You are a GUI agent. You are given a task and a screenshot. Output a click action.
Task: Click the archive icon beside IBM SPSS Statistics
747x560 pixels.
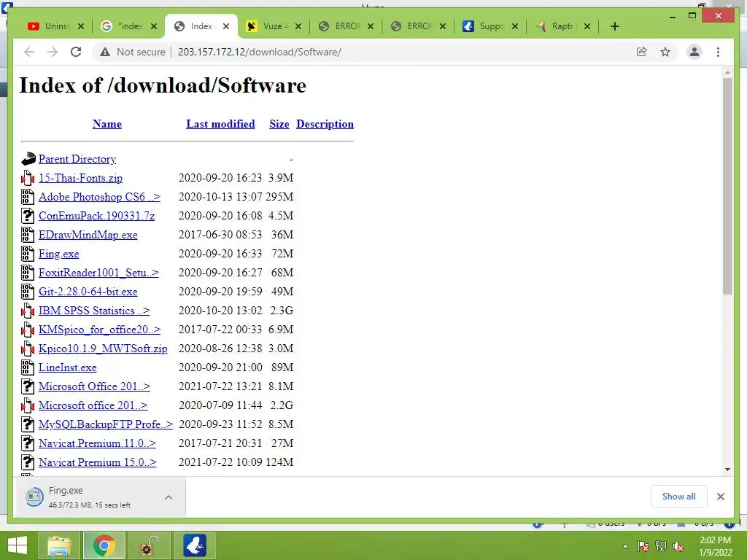(28, 311)
